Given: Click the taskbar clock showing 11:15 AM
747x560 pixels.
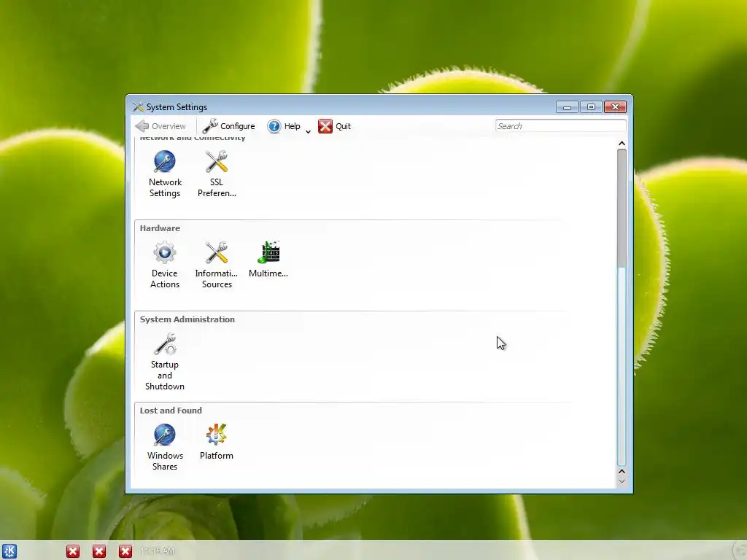Looking at the screenshot, I should click(158, 551).
